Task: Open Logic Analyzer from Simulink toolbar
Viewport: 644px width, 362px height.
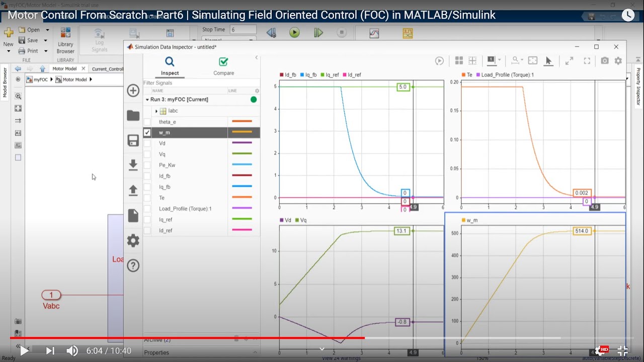Action: point(408,34)
